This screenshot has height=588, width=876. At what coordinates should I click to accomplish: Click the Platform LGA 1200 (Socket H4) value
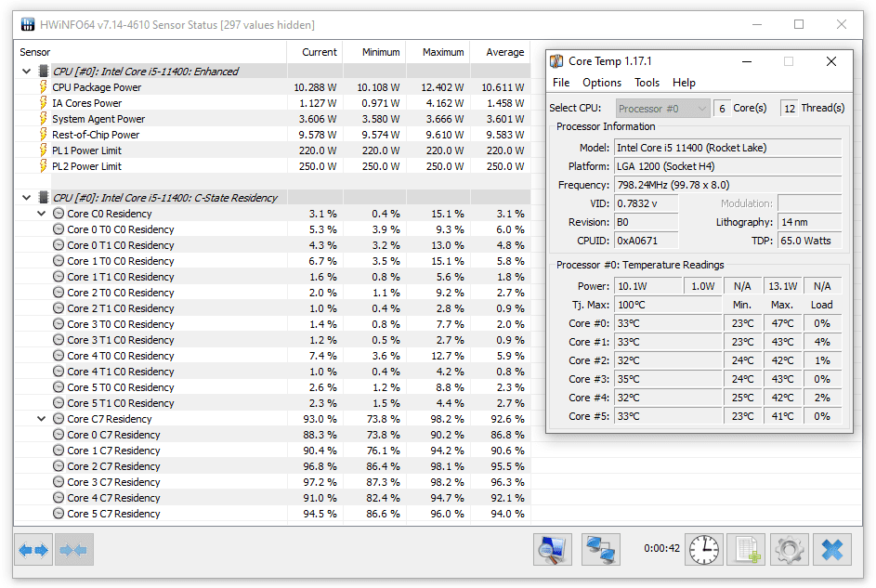point(728,166)
